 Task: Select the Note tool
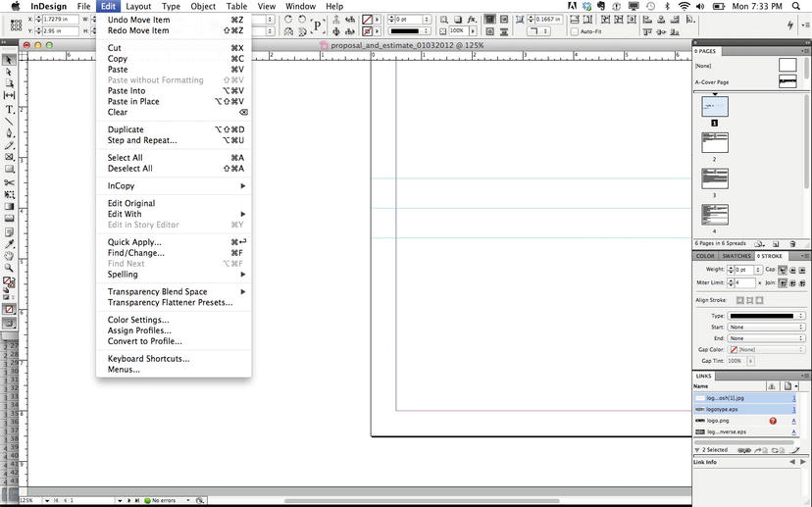point(9,232)
